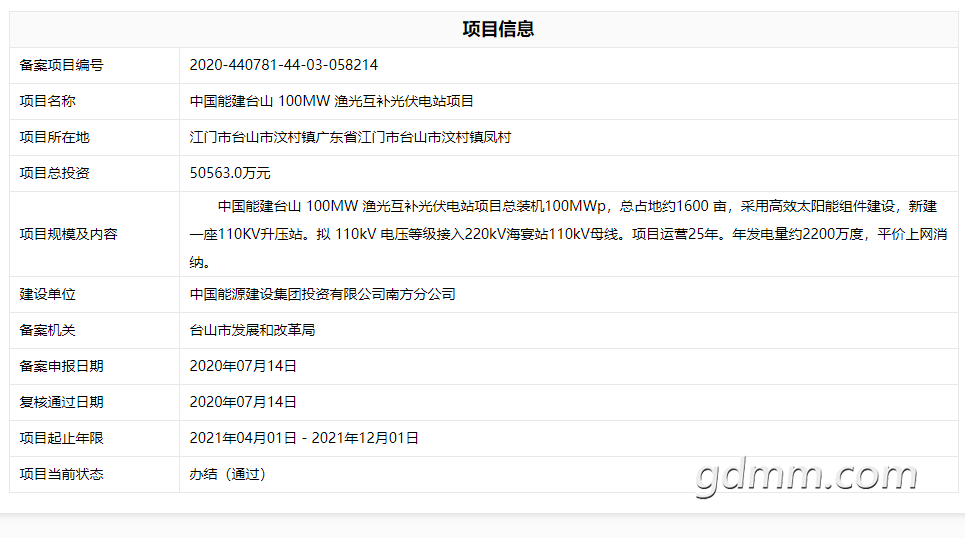This screenshot has width=965, height=538.
Task: Click the 复核通过日期 value 2020年07月14日
Action: [243, 402]
